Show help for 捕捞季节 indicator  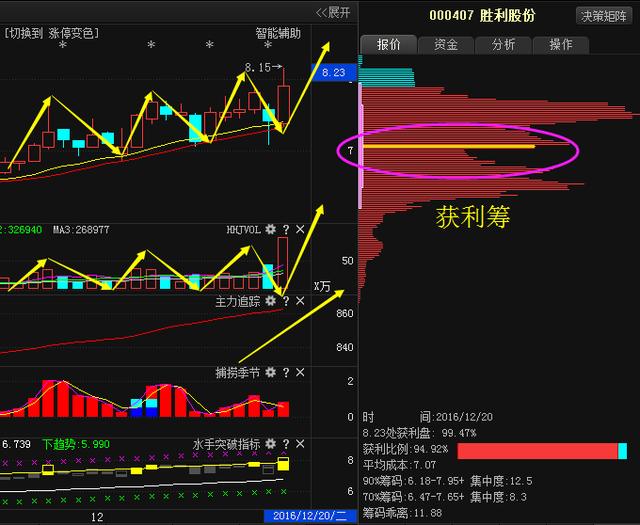[x=285, y=373]
